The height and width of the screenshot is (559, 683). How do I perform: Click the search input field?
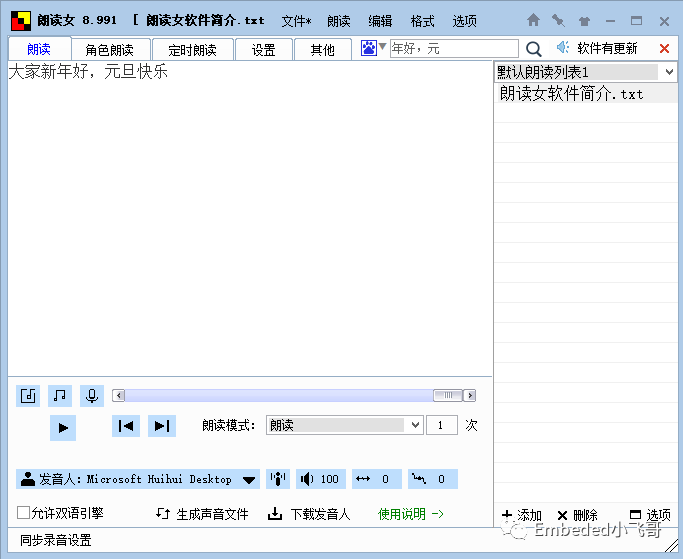(x=454, y=48)
